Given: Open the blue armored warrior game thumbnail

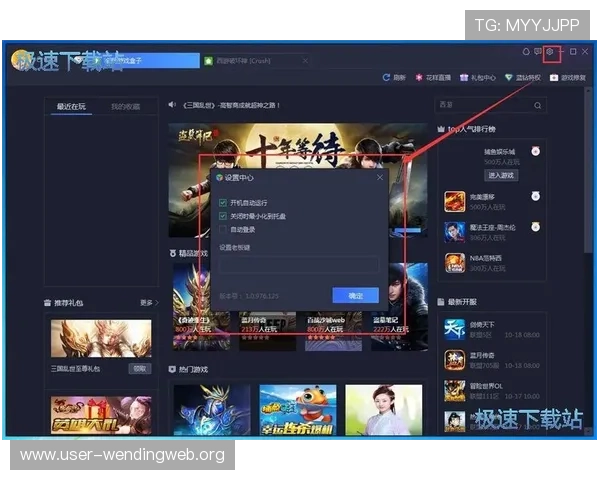Looking at the screenshot, I should click(x=212, y=410).
